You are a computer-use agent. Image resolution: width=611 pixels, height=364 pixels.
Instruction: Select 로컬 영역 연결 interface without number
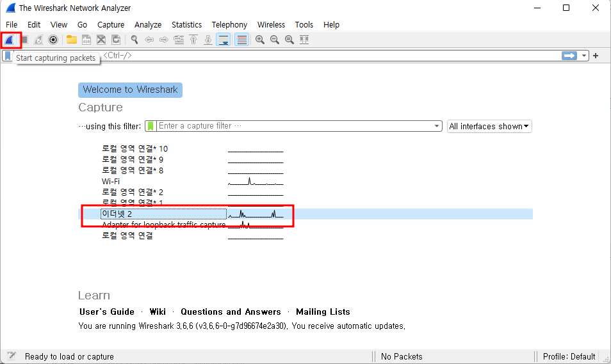pos(127,235)
